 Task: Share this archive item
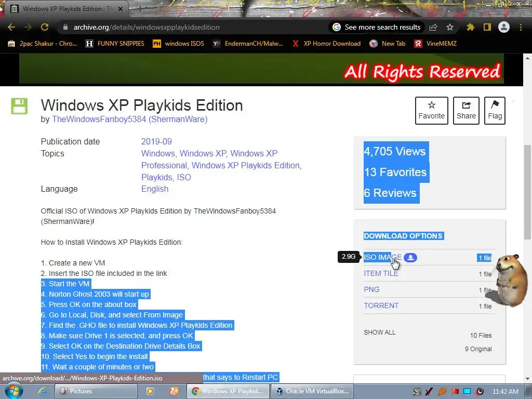point(466,111)
